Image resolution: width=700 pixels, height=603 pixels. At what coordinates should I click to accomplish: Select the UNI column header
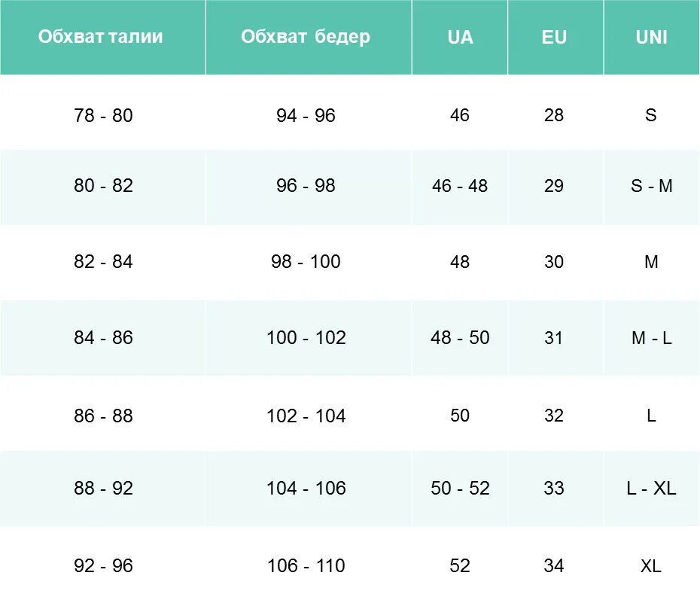[x=651, y=37]
